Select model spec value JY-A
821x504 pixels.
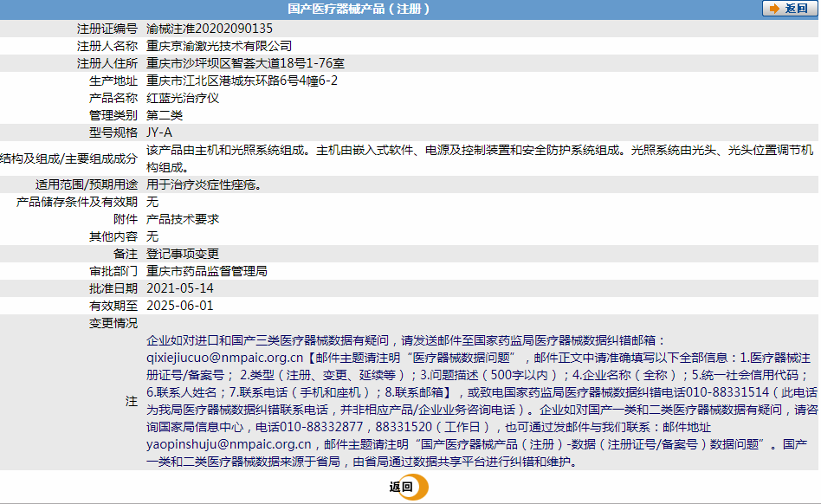coord(159,132)
